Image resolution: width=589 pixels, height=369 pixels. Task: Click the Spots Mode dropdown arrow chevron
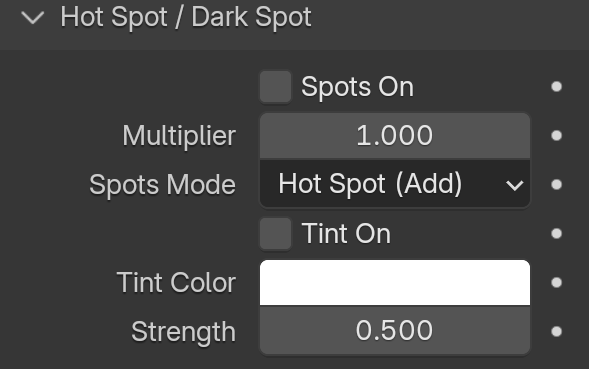[514, 185]
